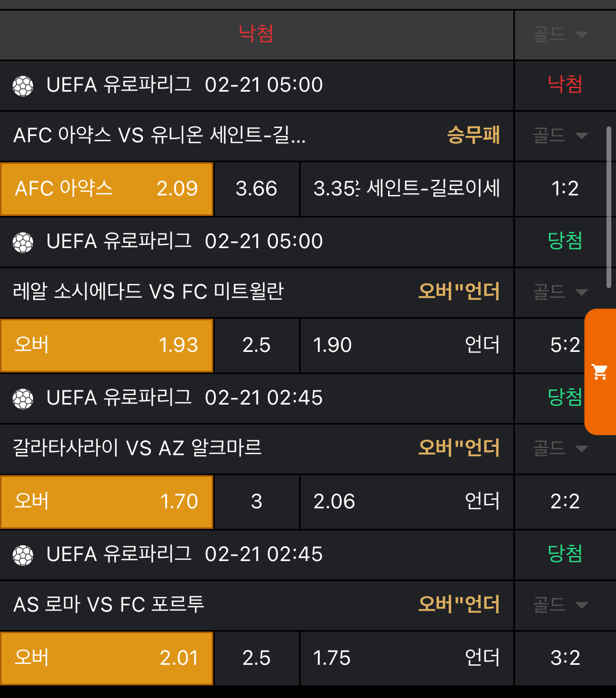The height and width of the screenshot is (698, 616).
Task: Expand 골드 dropdown in 레알 소시에다드 row
Action: pos(560,292)
